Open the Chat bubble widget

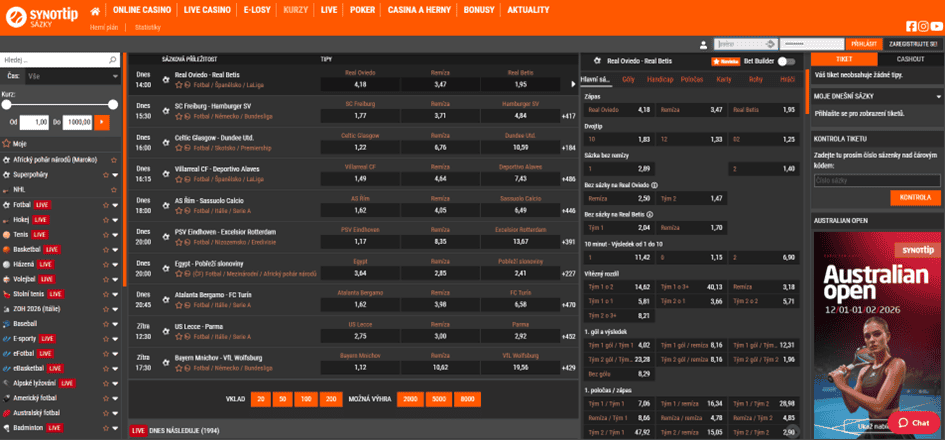point(914,423)
